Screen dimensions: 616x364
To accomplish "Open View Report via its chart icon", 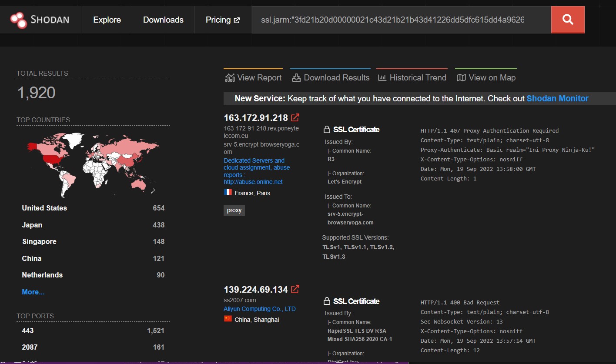I will point(229,77).
